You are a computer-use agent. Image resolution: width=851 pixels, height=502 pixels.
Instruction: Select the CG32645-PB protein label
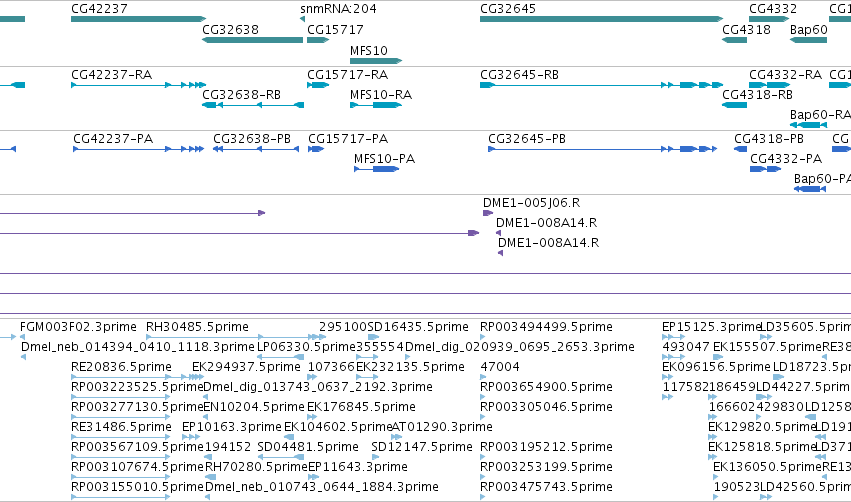pyautogui.click(x=527, y=138)
